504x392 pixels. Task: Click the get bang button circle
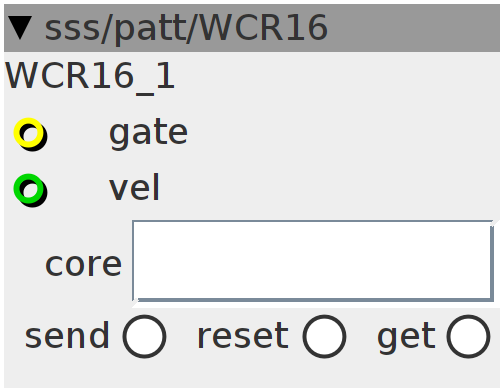point(468,336)
